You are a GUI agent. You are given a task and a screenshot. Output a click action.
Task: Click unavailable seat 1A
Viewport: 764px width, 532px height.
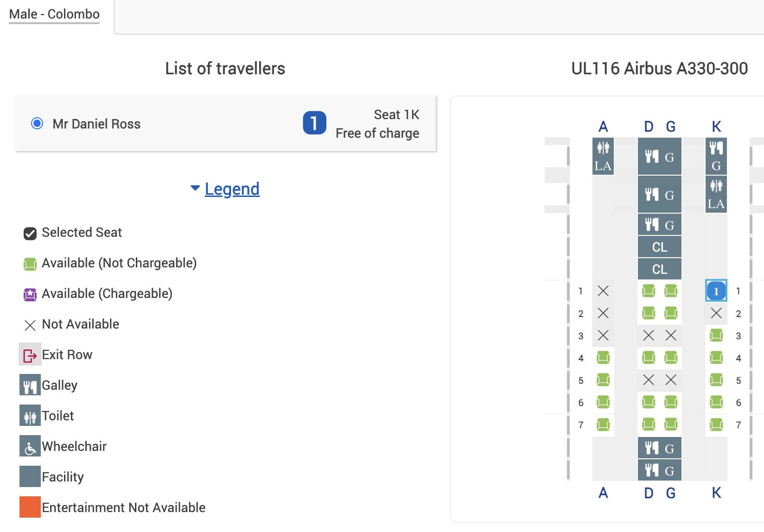point(603,291)
